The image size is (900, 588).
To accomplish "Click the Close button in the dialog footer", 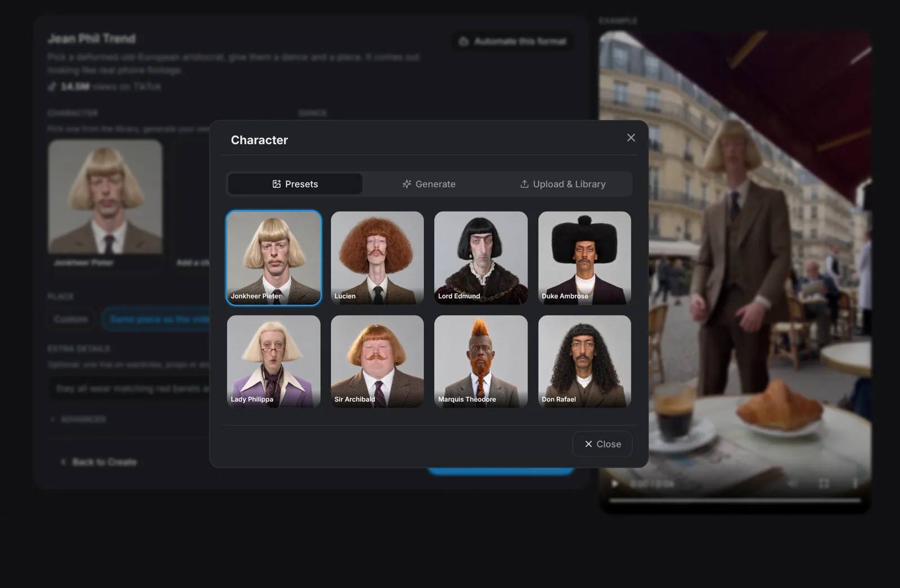I will point(602,444).
